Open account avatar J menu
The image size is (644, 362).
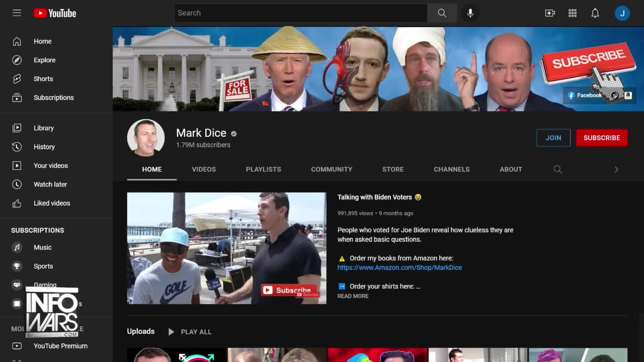point(622,13)
